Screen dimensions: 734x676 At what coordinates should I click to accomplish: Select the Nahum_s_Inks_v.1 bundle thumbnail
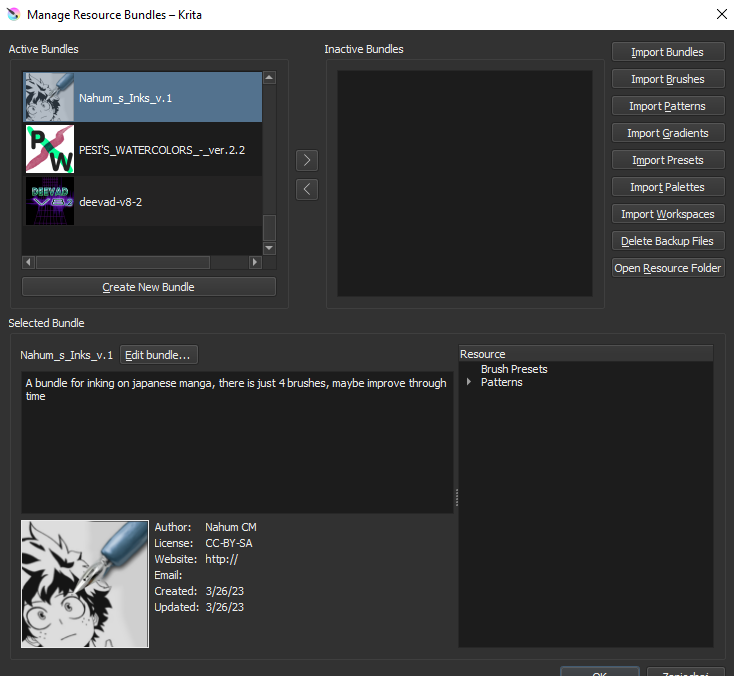click(x=50, y=97)
